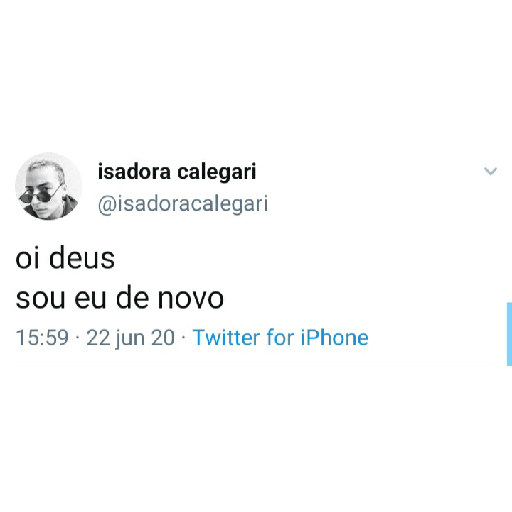512x512 pixels.
Task: Click the word calegari in bold name
Action: pos(217,173)
